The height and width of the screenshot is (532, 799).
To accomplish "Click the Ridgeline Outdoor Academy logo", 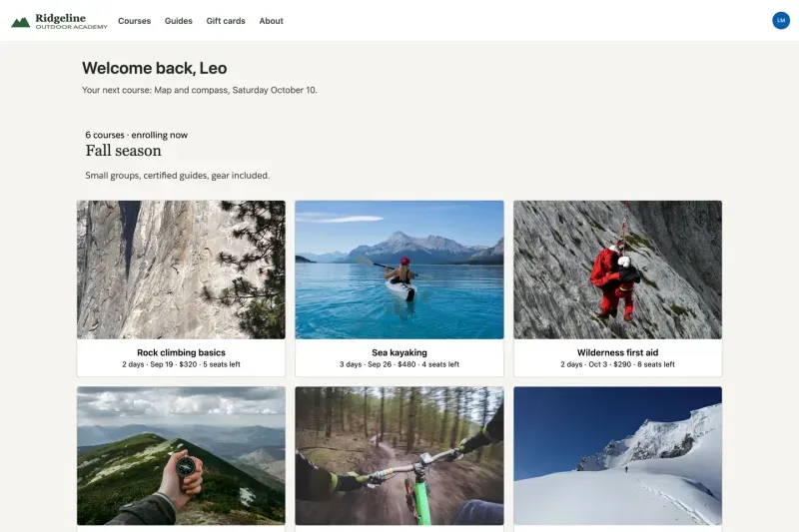I will pyautogui.click(x=59, y=21).
